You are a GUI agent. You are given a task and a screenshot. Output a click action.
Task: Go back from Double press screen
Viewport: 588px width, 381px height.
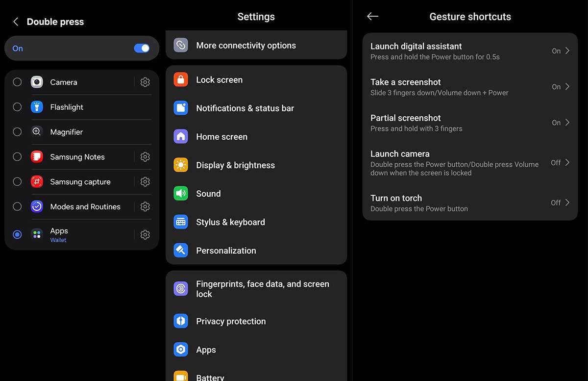[16, 22]
